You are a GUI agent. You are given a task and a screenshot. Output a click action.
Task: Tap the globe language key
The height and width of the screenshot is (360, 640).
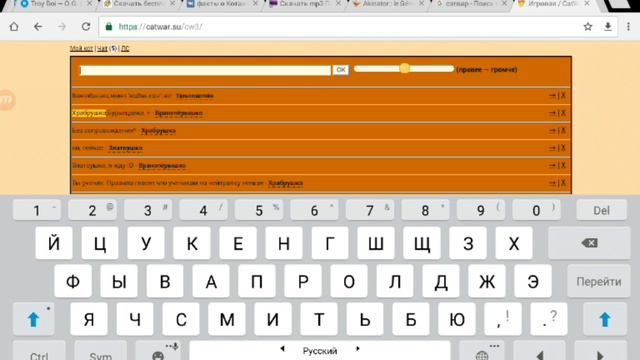click(482, 351)
